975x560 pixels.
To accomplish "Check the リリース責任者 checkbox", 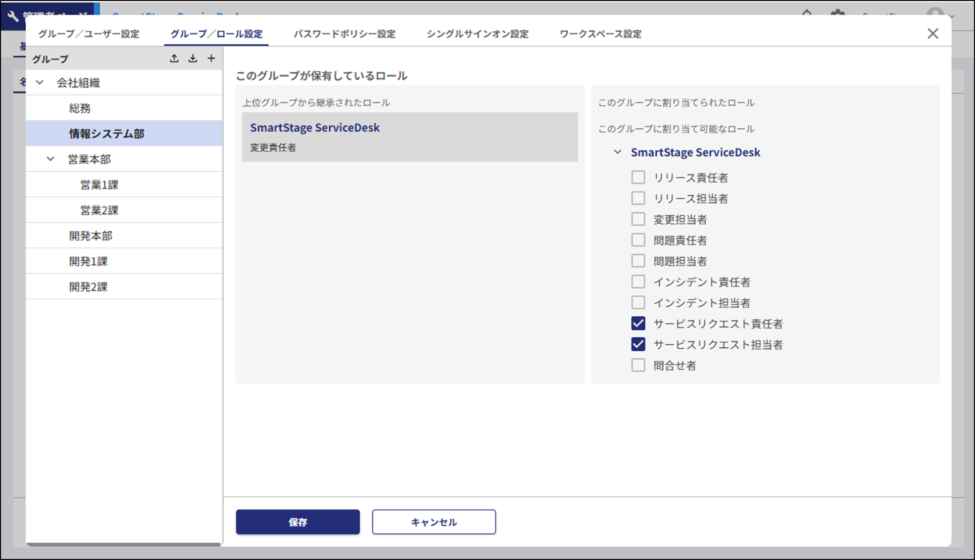I will [x=638, y=177].
